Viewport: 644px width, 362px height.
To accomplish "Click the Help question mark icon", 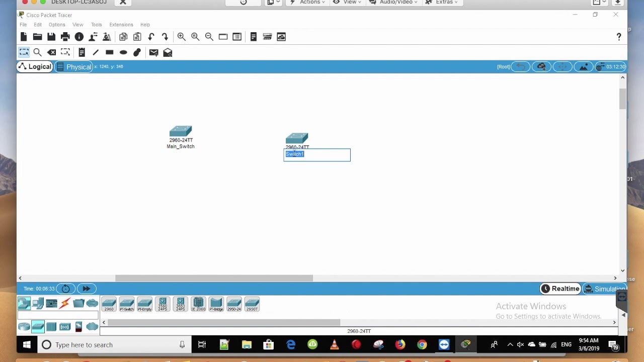I will [619, 37].
